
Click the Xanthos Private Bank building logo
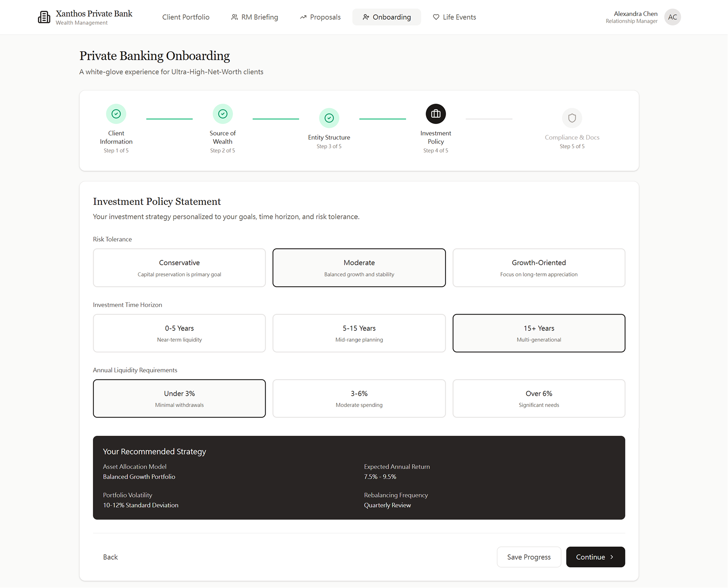tap(44, 17)
